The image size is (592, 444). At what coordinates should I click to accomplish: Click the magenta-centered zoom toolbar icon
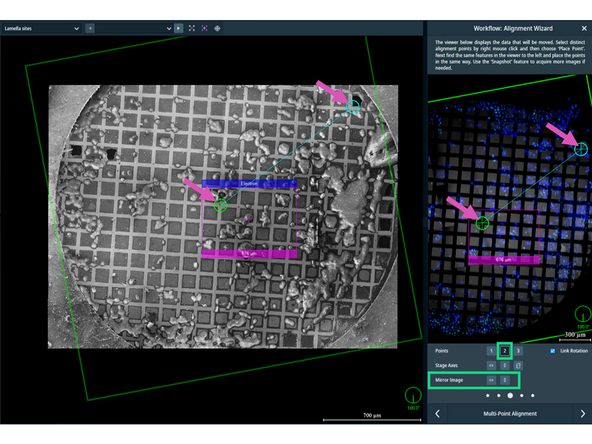(x=204, y=28)
